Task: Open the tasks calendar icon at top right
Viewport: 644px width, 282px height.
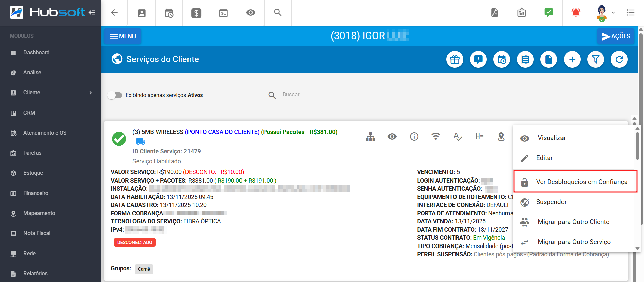Action: tap(522, 13)
